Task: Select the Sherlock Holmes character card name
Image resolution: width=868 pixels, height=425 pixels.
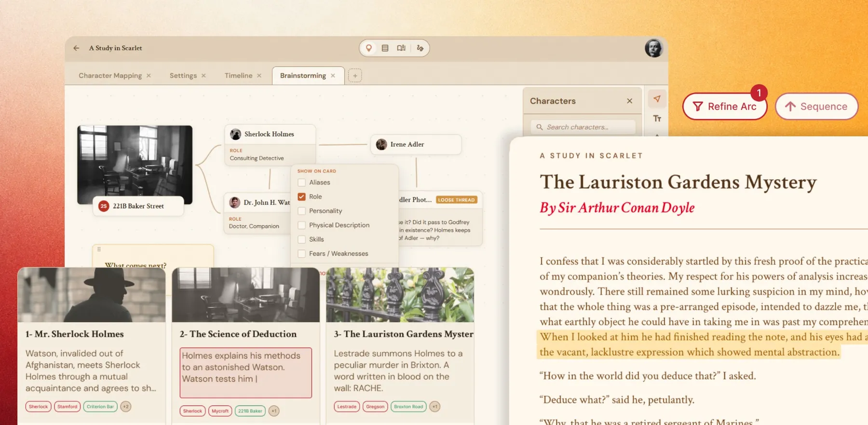Action: 269,134
